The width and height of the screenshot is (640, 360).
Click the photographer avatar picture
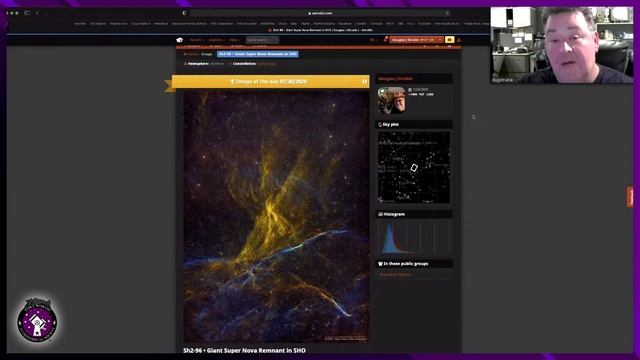coord(391,100)
